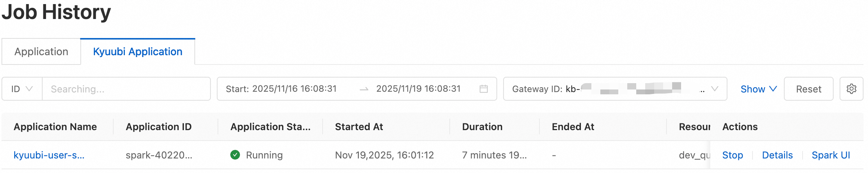Click the Application ID column header
868x173 pixels.
click(158, 127)
